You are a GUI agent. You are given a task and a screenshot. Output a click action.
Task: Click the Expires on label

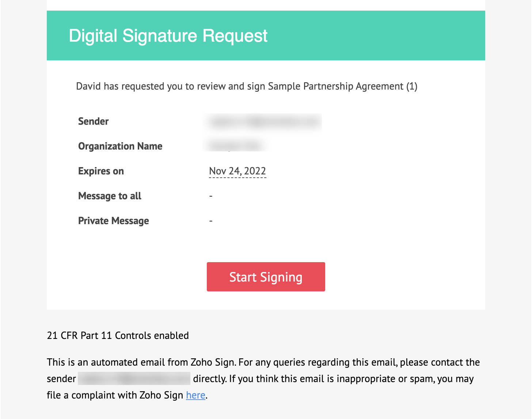coord(101,171)
